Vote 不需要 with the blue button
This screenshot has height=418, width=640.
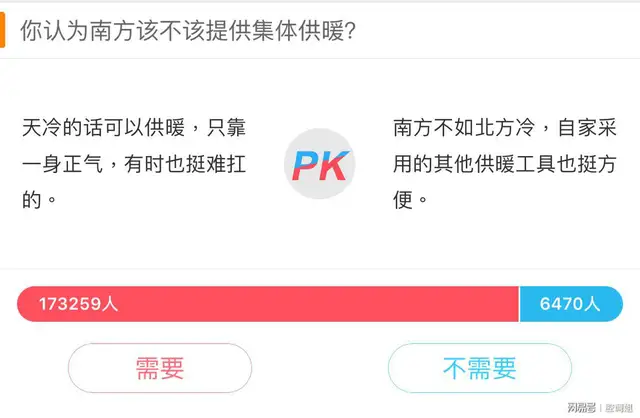[x=479, y=368]
